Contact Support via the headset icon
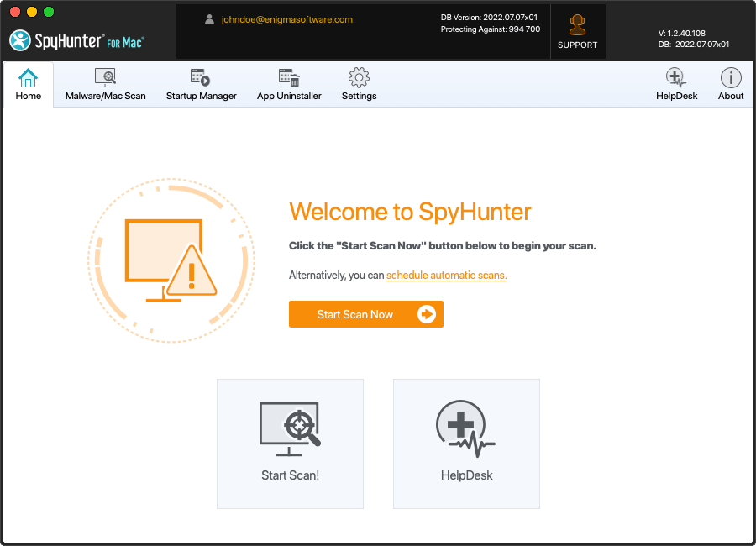The image size is (756, 546). 577,31
